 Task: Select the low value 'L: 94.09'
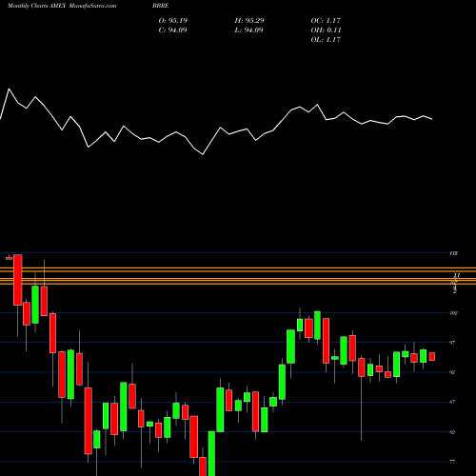248,30
